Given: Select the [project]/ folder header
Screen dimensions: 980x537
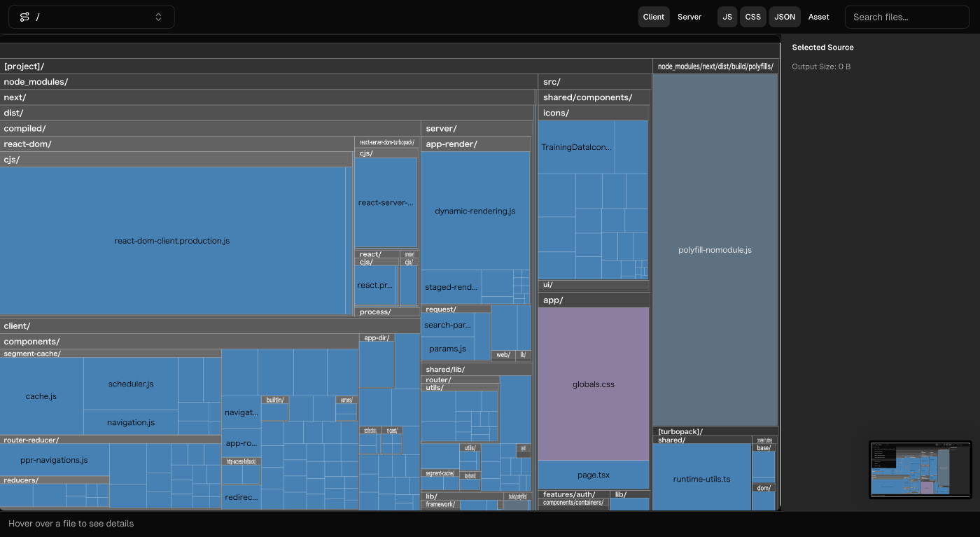Looking at the screenshot, I should [x=325, y=67].
